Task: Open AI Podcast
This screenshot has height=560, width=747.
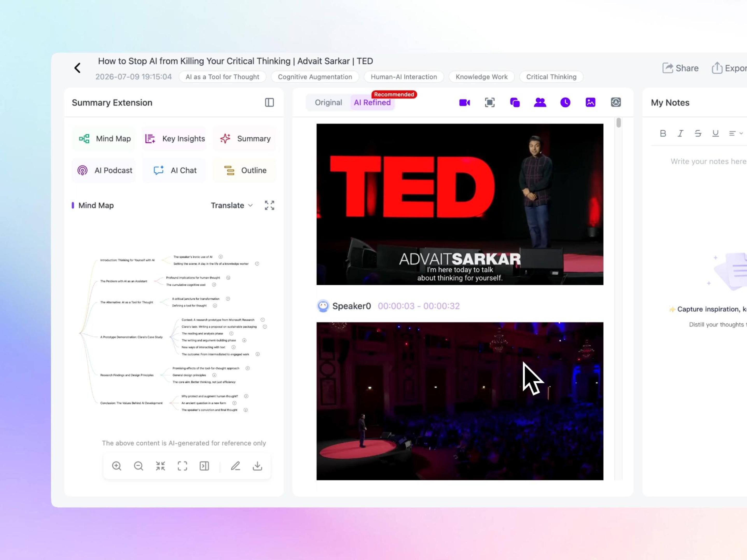Action: click(x=104, y=170)
